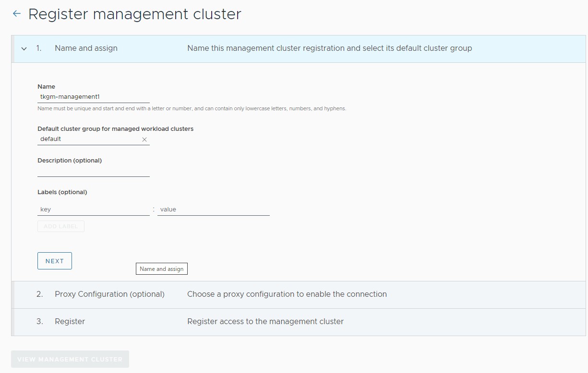588x373 pixels.
Task: Open the Register step title
Action: click(70, 322)
